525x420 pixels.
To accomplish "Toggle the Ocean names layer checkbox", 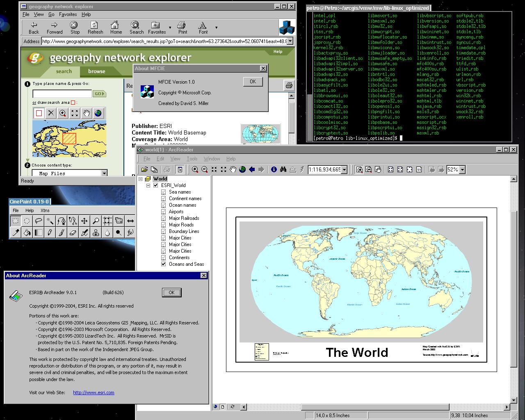I will [164, 205].
